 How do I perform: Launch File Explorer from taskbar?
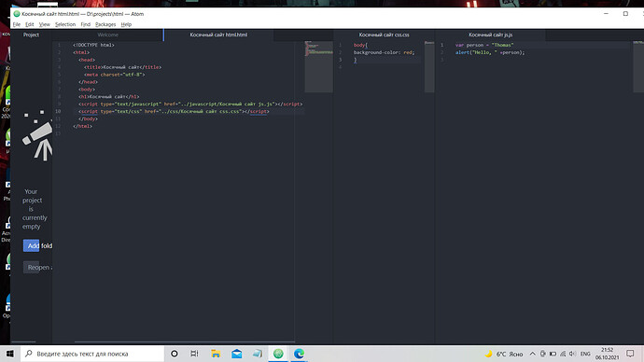[216, 354]
